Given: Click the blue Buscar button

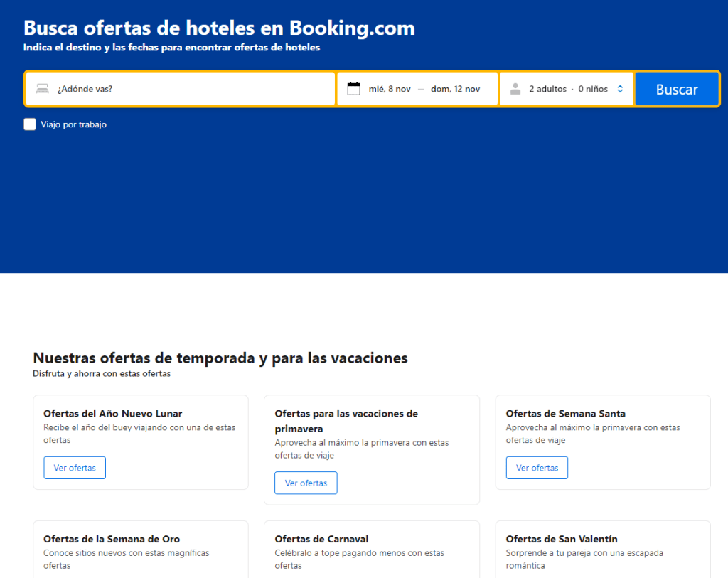Looking at the screenshot, I should pyautogui.click(x=677, y=89).
